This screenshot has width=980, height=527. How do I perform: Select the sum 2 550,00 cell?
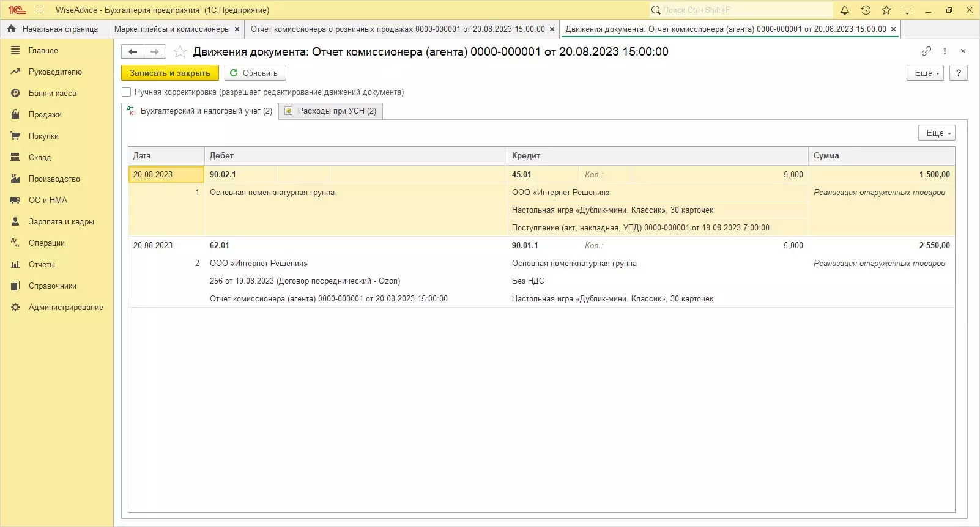(882, 245)
